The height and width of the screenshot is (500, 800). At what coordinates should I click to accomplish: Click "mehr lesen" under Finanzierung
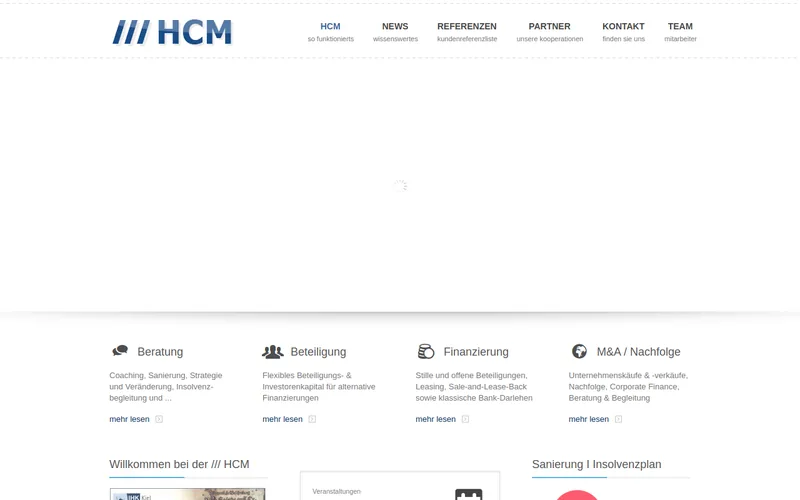pyautogui.click(x=435, y=419)
